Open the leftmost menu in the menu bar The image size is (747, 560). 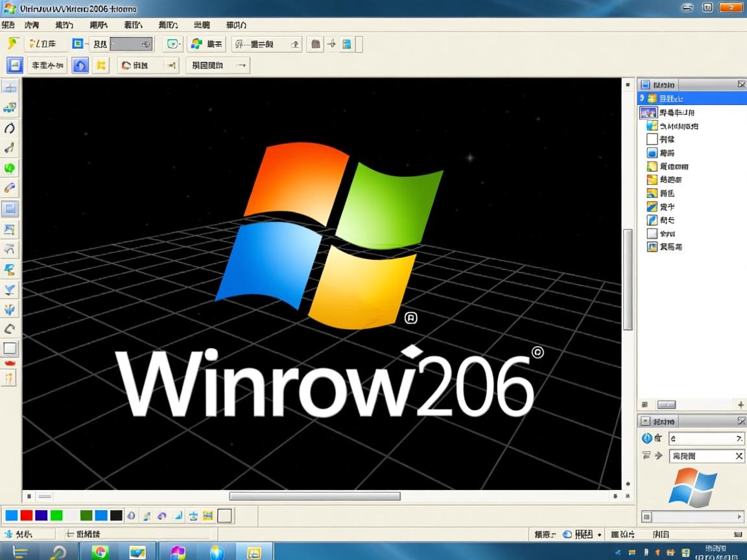(x=9, y=25)
